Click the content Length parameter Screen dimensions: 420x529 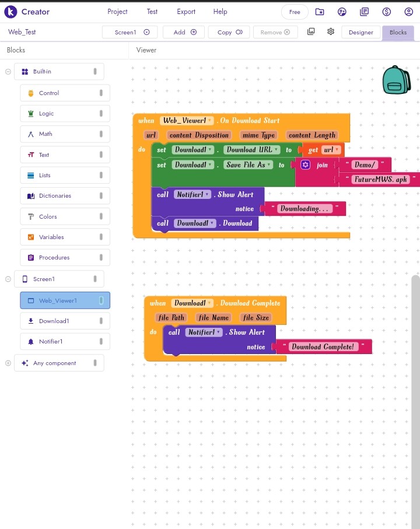pos(312,135)
